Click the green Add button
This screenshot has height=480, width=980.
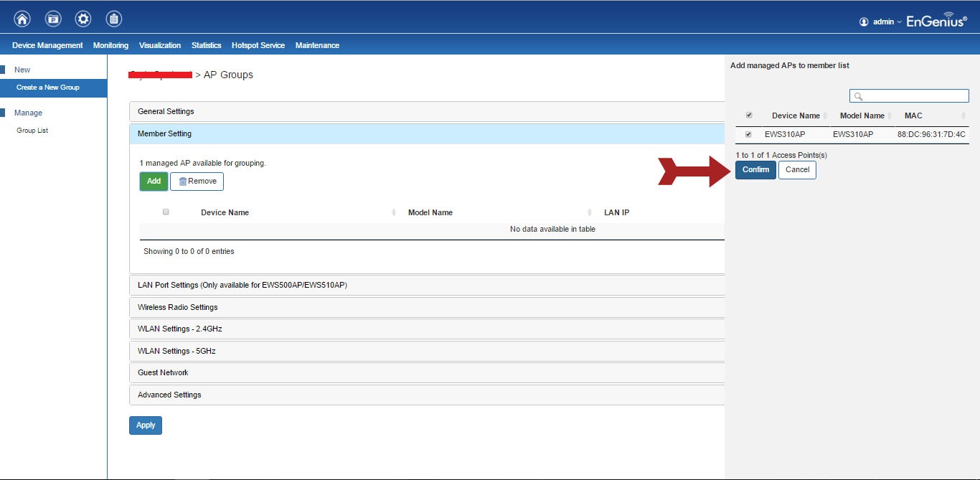coord(154,182)
